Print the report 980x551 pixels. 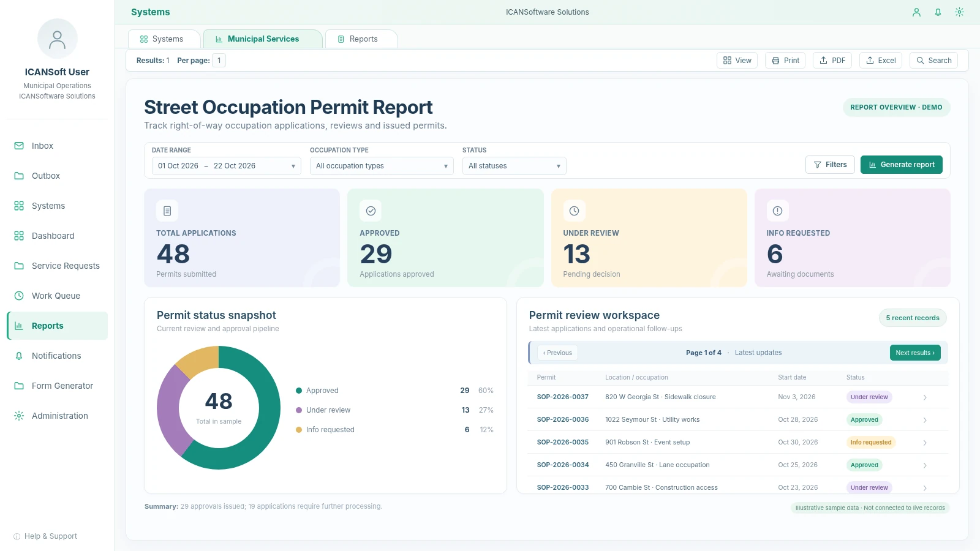tap(785, 61)
